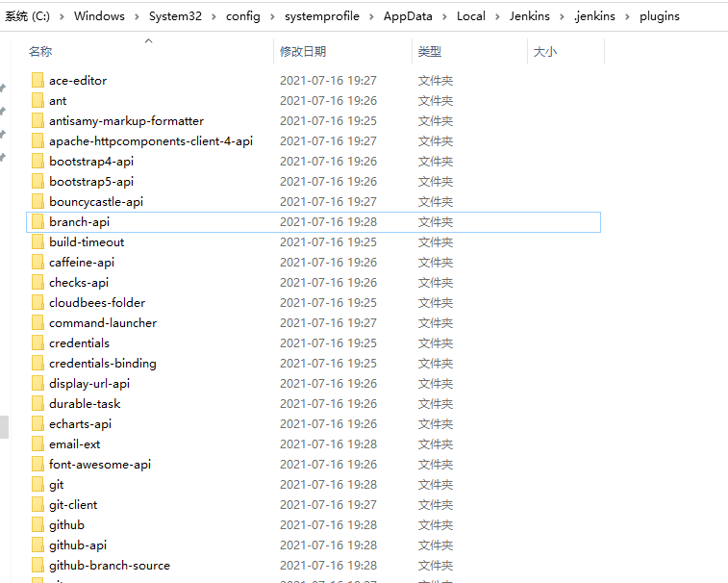Image resolution: width=728 pixels, height=583 pixels.
Task: Select apache-httpcomponents-client-4-api folder icon
Action: pyautogui.click(x=38, y=140)
